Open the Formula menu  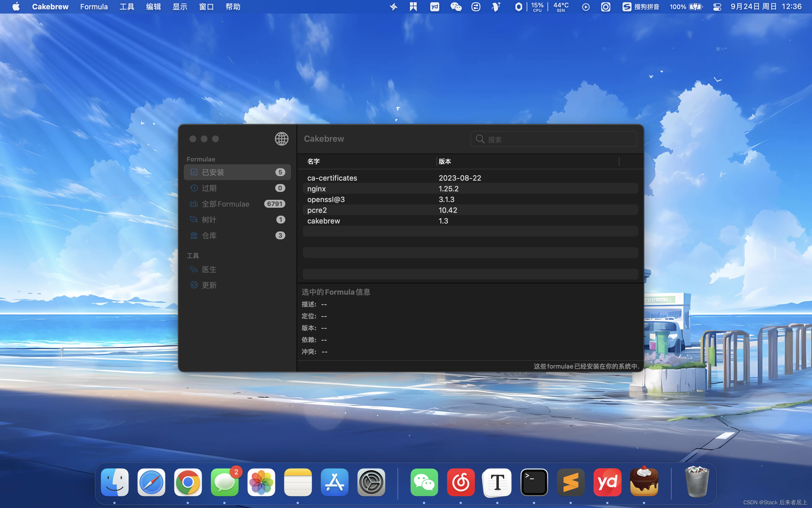[x=94, y=7]
